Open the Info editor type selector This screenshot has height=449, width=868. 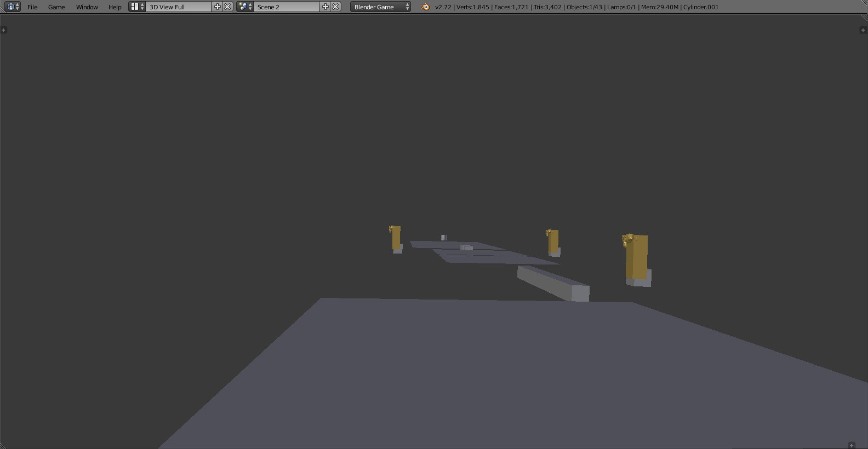coord(13,7)
